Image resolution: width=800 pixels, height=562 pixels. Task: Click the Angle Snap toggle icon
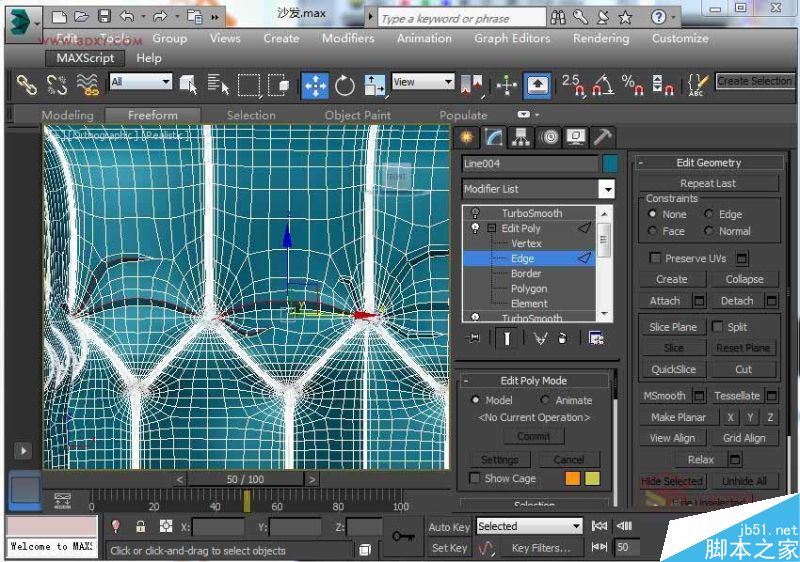point(603,85)
